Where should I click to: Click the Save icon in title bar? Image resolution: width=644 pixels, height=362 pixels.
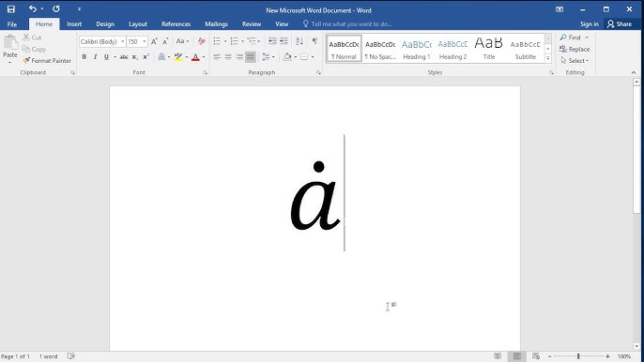(11, 9)
